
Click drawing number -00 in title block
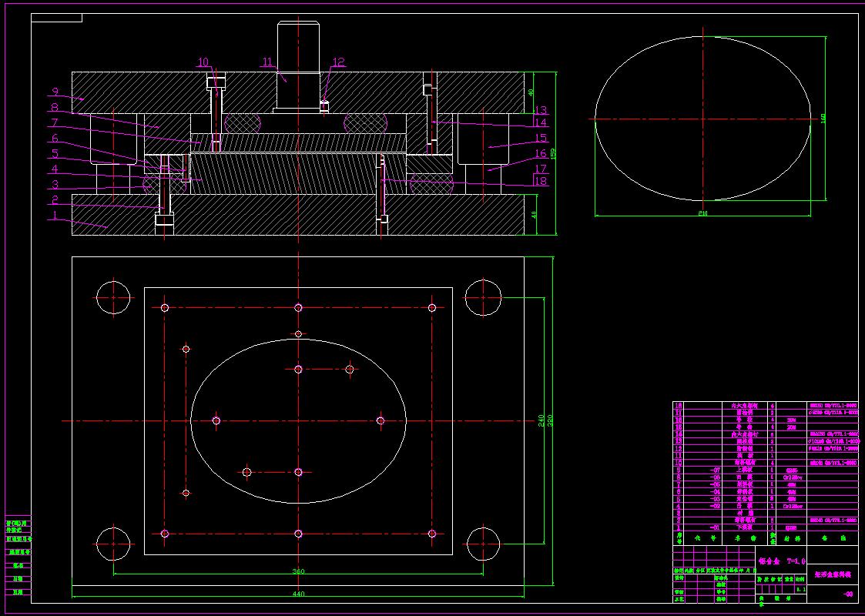point(847,594)
